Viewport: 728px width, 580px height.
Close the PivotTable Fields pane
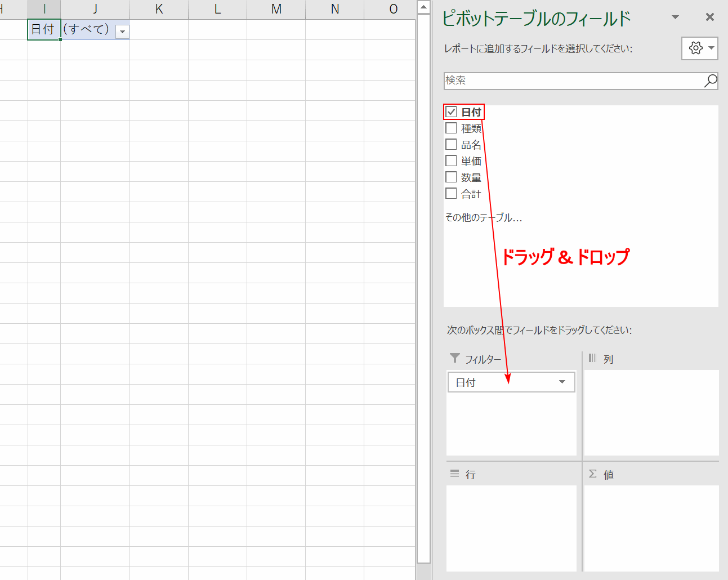pos(709,17)
